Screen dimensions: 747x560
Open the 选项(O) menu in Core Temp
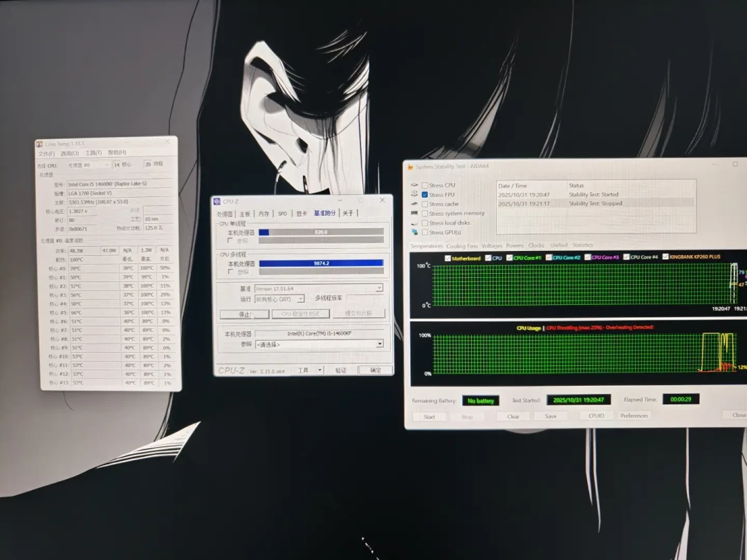tap(70, 153)
